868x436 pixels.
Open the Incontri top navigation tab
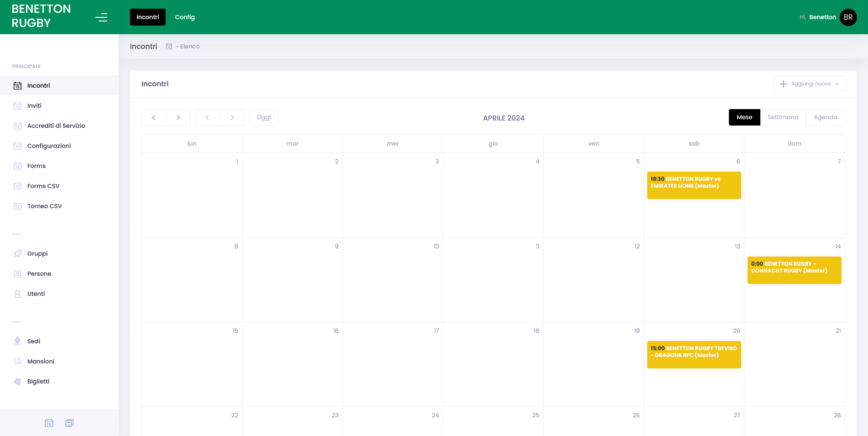(148, 17)
